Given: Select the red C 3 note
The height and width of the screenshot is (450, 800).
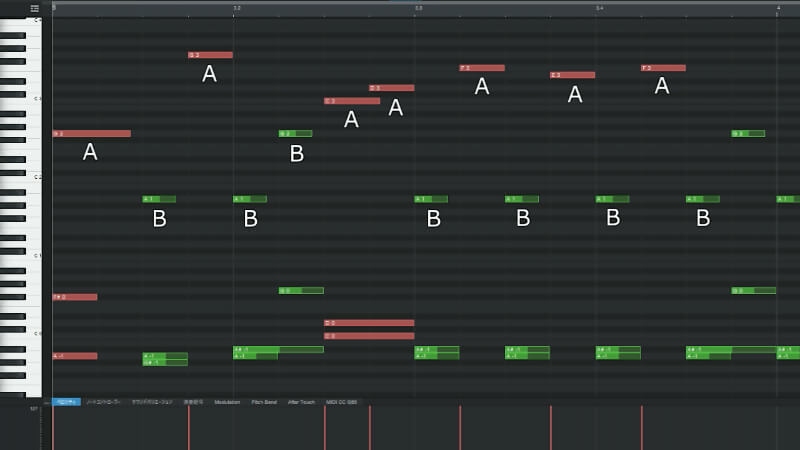Looking at the screenshot, I should pyautogui.click(x=352, y=101).
